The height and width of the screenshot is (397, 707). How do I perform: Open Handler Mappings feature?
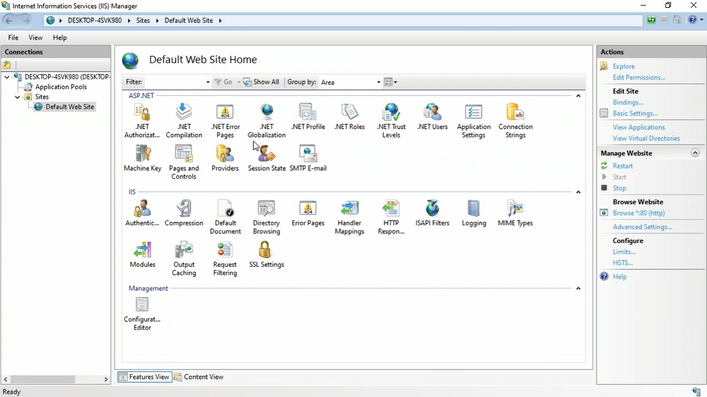[x=349, y=217]
